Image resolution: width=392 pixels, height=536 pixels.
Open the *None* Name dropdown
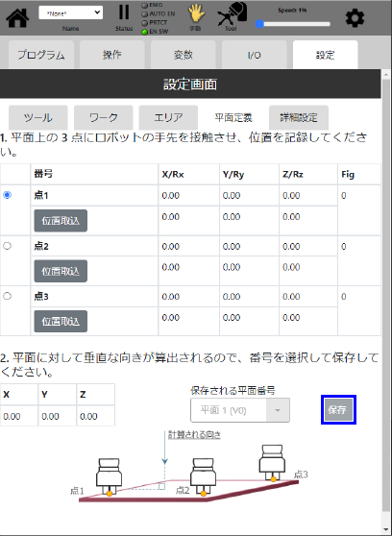coord(71,12)
